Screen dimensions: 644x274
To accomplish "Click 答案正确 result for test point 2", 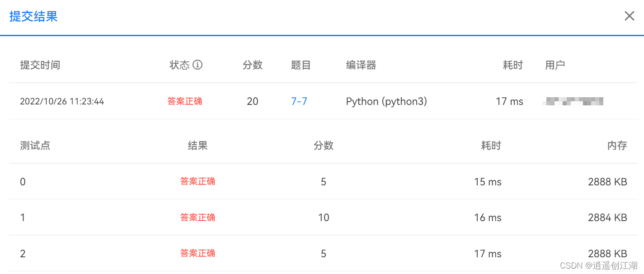I will pos(197,253).
